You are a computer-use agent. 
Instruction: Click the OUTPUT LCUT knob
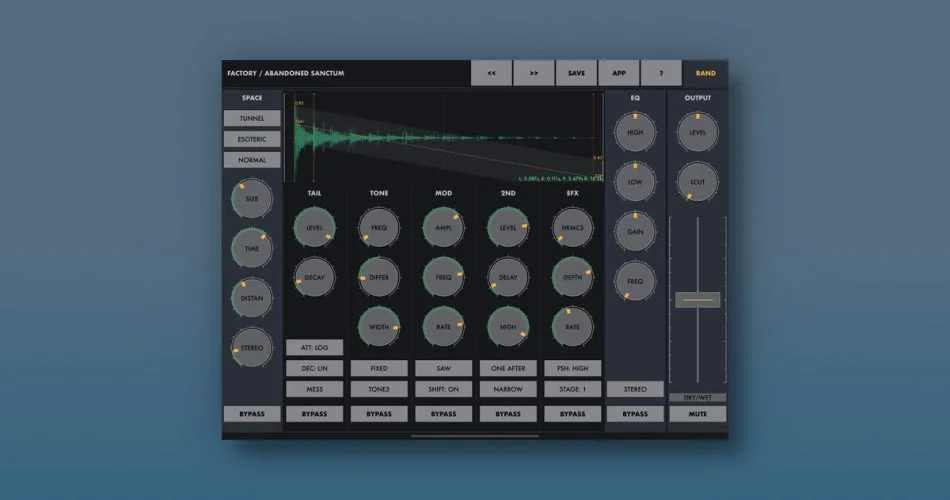697,182
